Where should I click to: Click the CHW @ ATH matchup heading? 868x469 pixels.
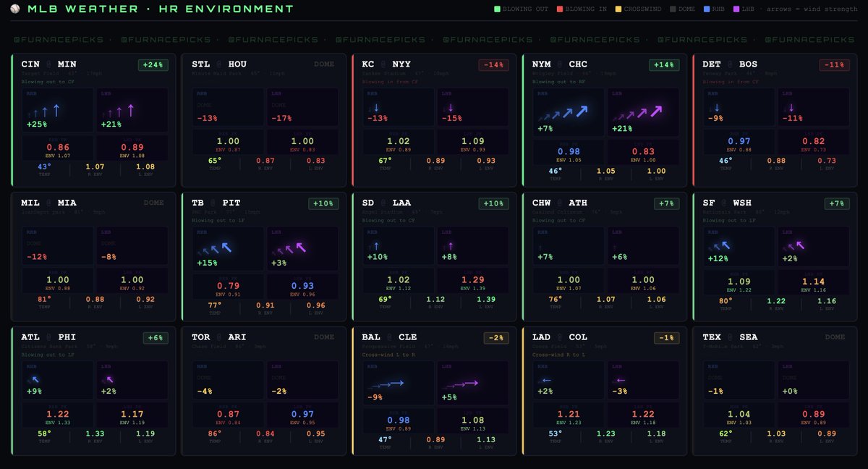pos(560,203)
